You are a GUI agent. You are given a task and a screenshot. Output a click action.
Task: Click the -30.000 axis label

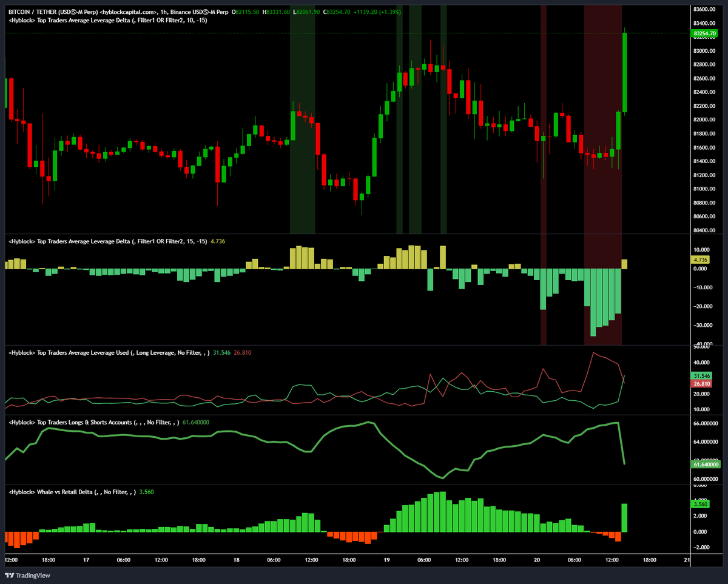703,326
